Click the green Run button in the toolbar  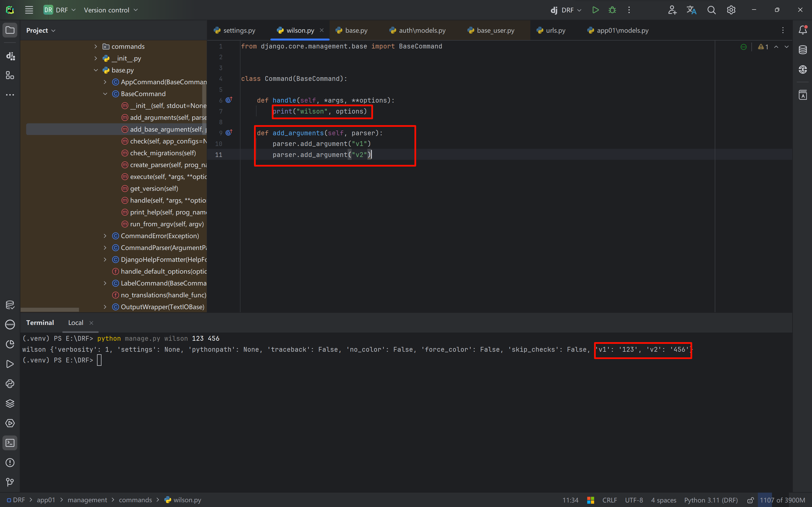(x=595, y=10)
